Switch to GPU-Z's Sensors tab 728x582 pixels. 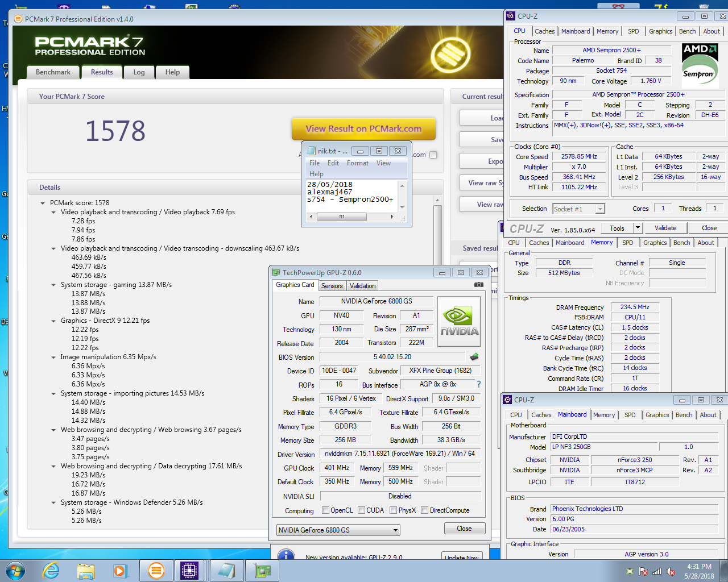coord(332,286)
